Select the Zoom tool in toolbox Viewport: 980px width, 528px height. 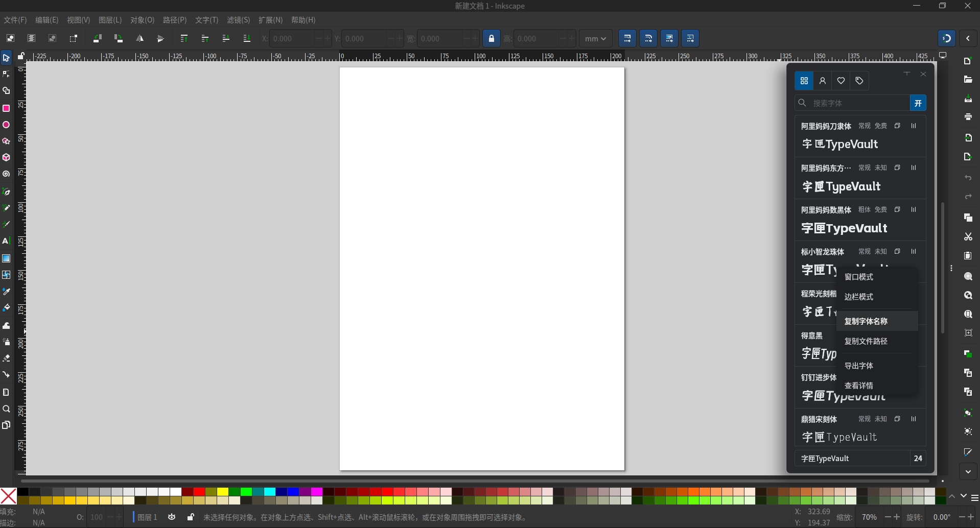(6, 409)
